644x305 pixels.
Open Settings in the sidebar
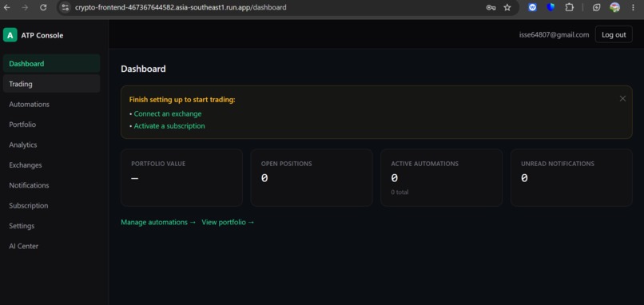(x=51, y=226)
